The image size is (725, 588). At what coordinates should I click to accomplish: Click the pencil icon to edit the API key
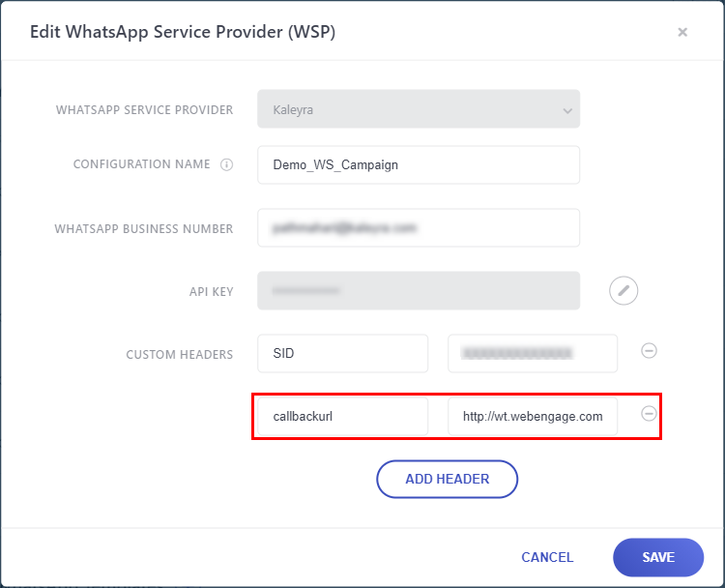[623, 291]
